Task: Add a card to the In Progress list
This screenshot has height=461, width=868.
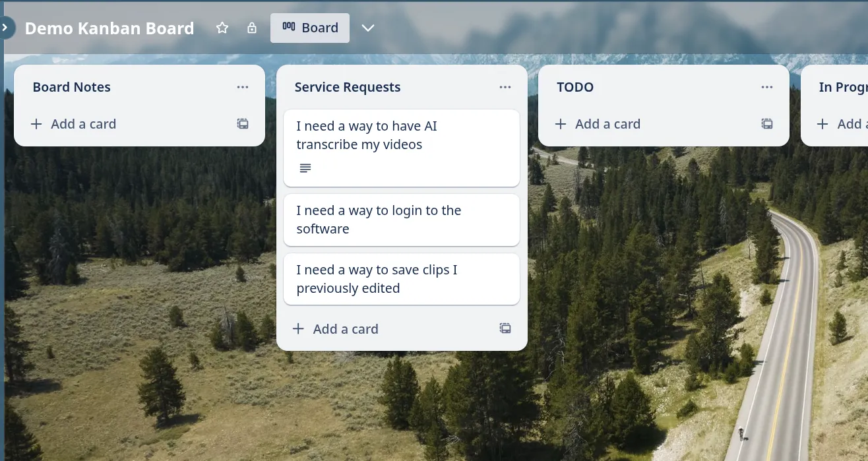Action: click(844, 123)
